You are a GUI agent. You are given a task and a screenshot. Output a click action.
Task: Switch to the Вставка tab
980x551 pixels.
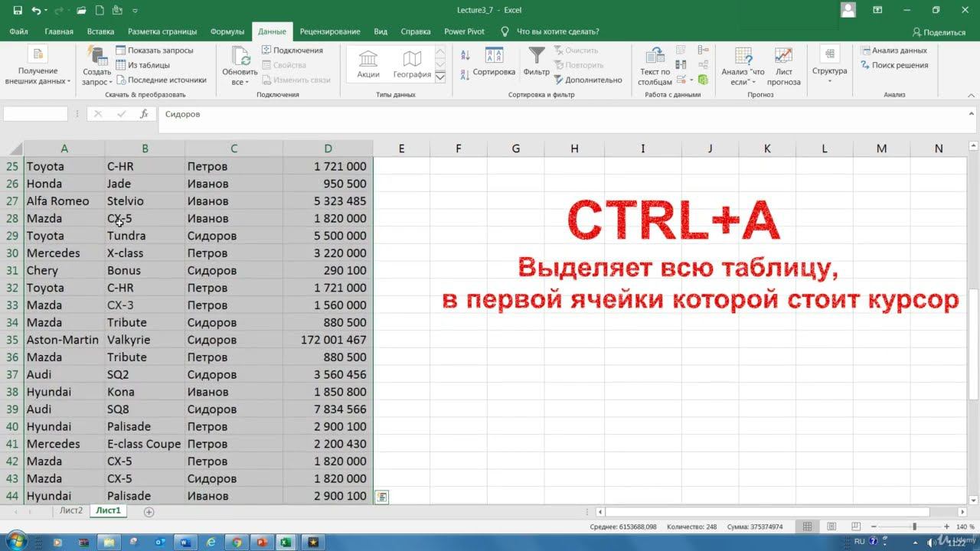point(100,31)
